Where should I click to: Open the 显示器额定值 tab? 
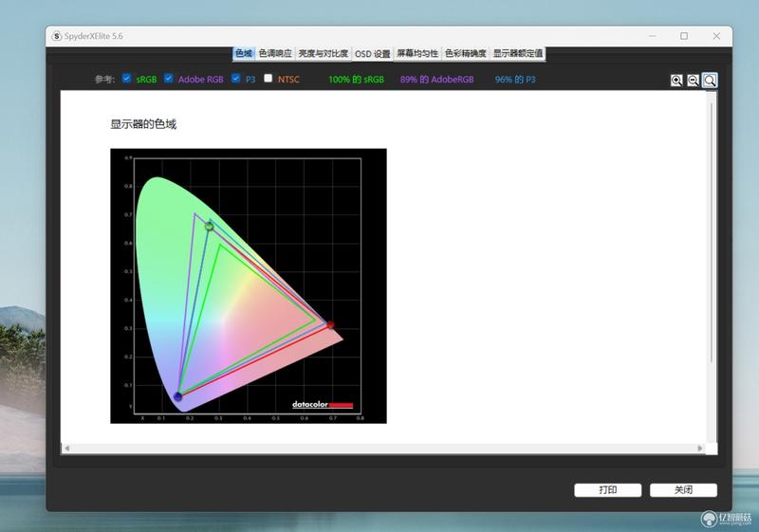point(517,53)
